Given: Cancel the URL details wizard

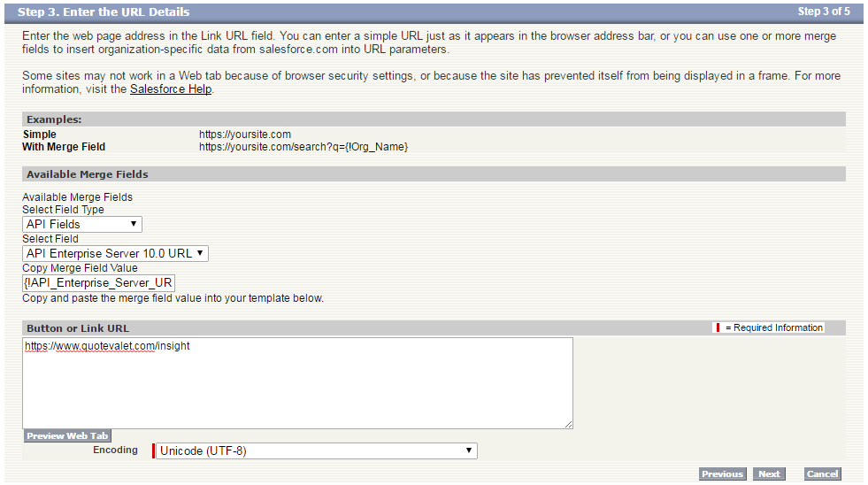Looking at the screenshot, I should click(x=822, y=474).
